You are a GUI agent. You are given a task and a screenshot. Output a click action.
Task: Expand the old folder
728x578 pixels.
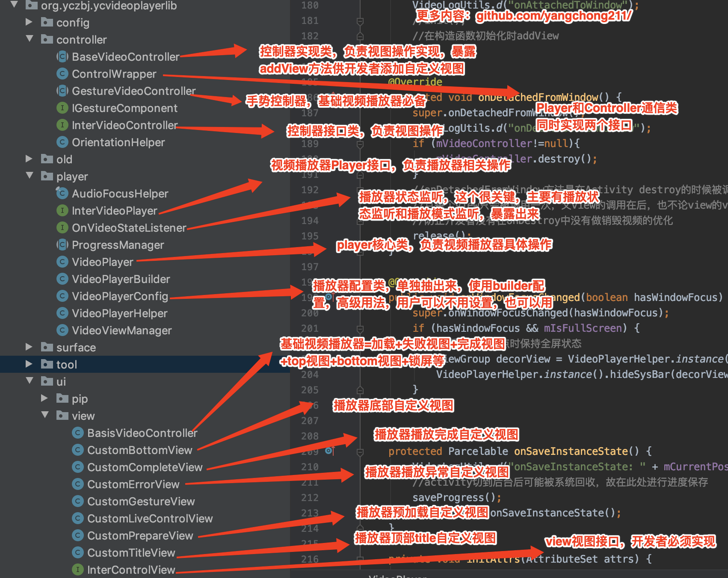(29, 159)
